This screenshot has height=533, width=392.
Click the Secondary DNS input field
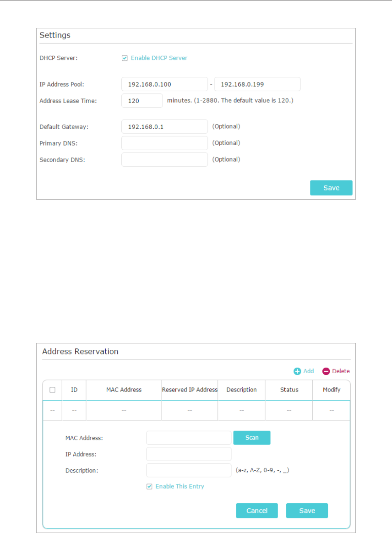pos(164,159)
